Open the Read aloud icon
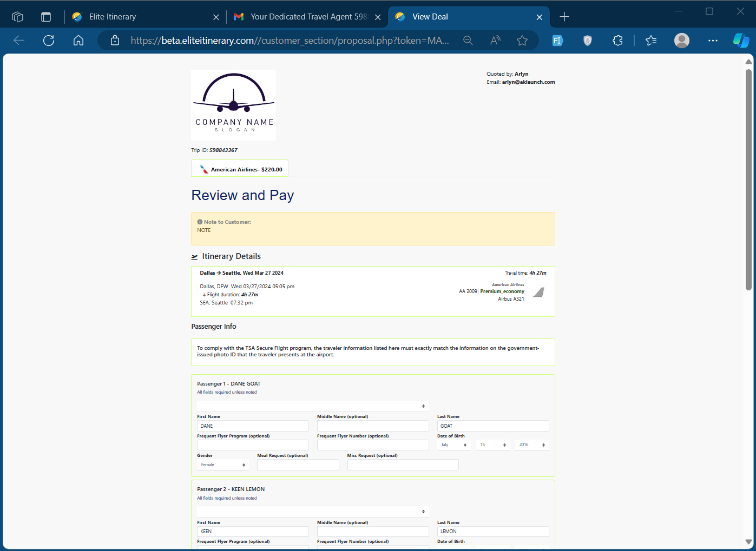The height and width of the screenshot is (551, 756). pos(495,41)
